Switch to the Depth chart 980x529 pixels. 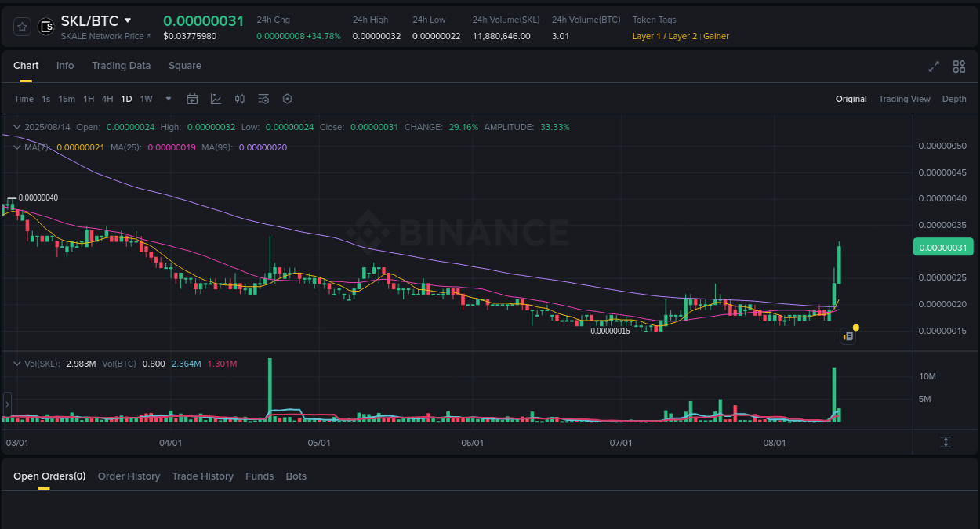point(954,99)
